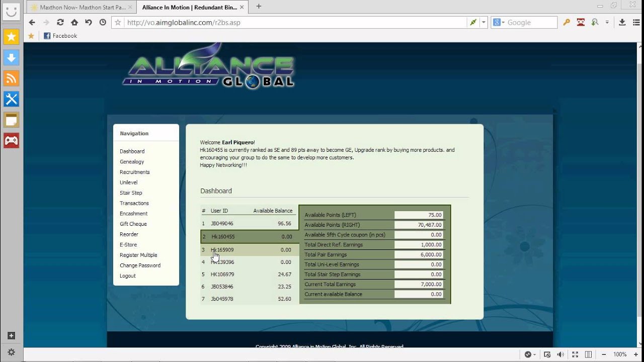
Task: Go to the home page
Action: (x=74, y=22)
